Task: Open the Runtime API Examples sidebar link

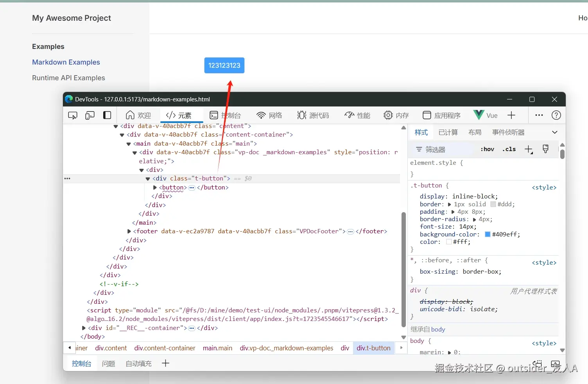Action: click(68, 78)
